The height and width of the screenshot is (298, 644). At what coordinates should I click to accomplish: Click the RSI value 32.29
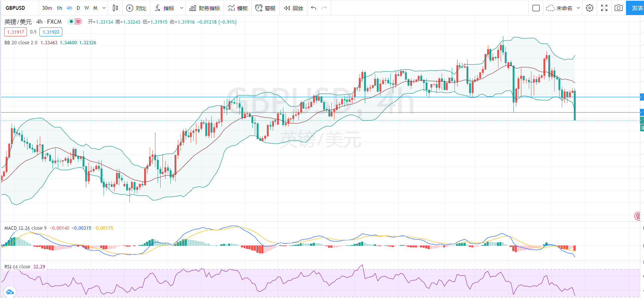[x=39, y=266]
